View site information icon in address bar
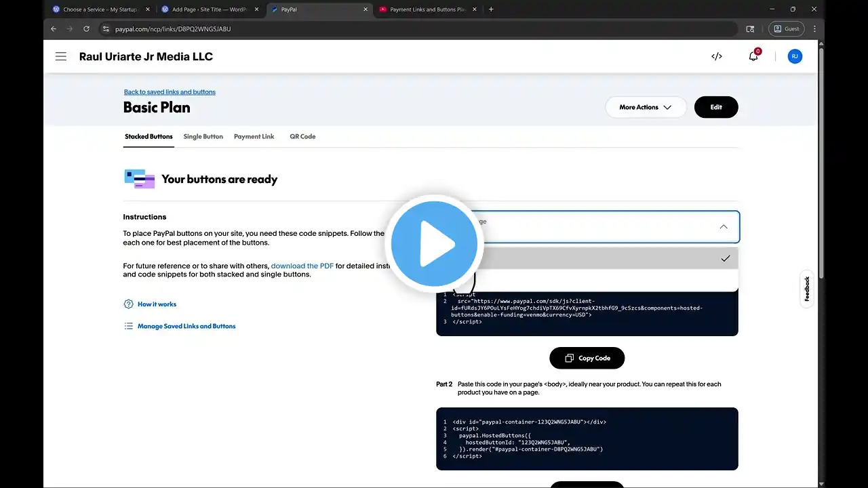 106,29
